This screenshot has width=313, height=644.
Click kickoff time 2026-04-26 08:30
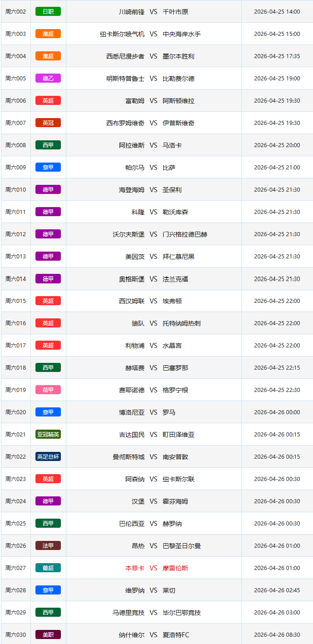[x=277, y=635]
